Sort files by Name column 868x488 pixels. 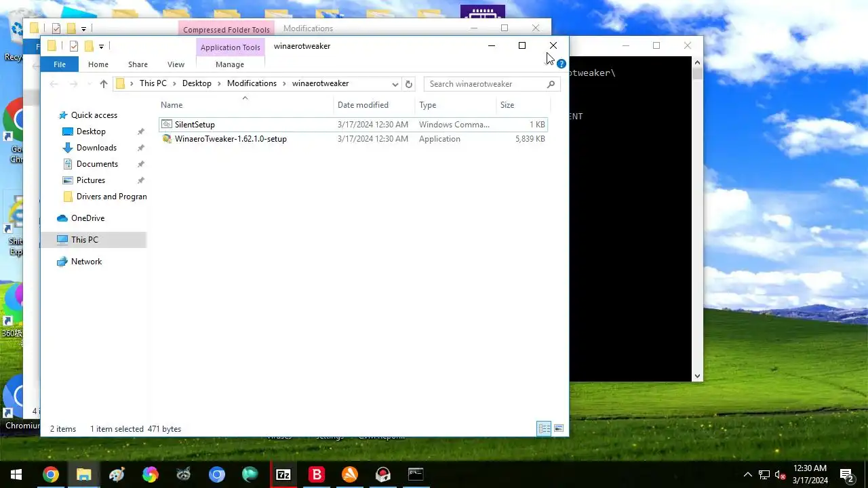(x=245, y=105)
